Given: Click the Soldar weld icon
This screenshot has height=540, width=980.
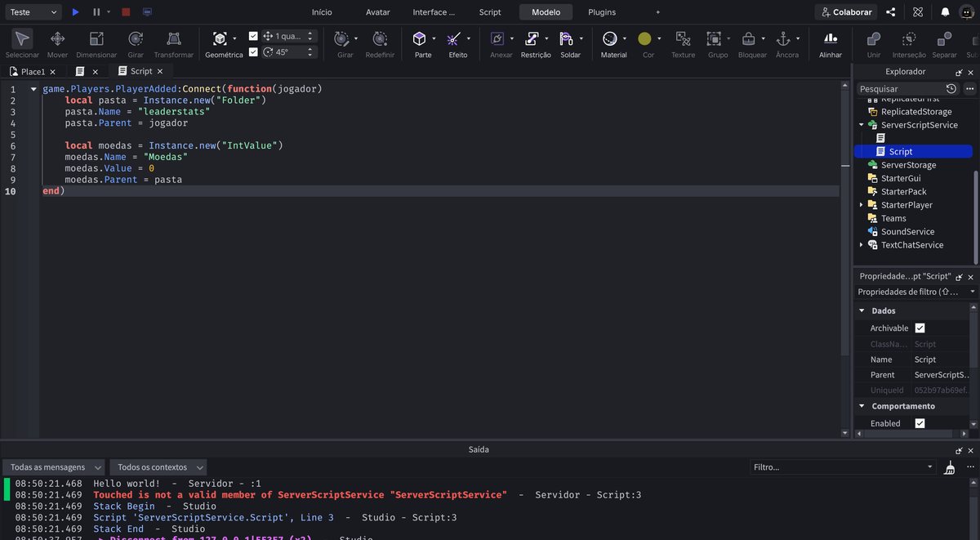Looking at the screenshot, I should pyautogui.click(x=567, y=38).
